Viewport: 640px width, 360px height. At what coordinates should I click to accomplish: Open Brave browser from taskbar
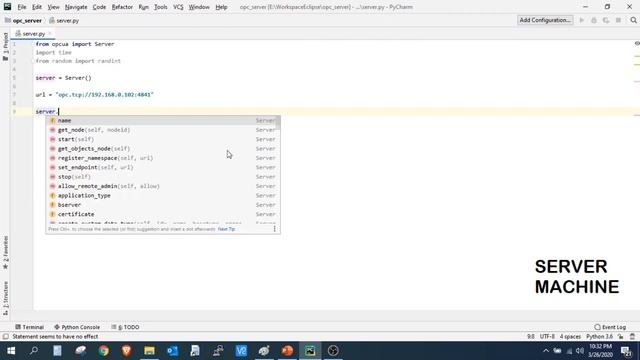coord(127,351)
